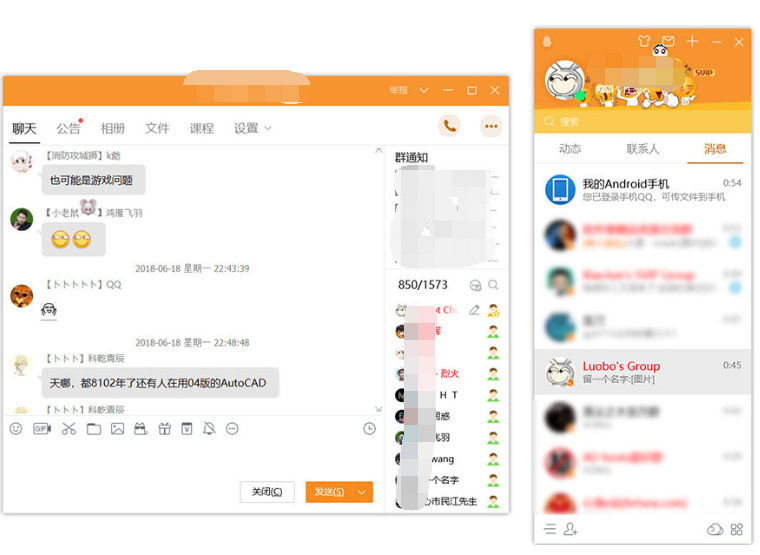This screenshot has height=555, width=760.
Task: Click the 关闭(C) button
Action: click(267, 492)
